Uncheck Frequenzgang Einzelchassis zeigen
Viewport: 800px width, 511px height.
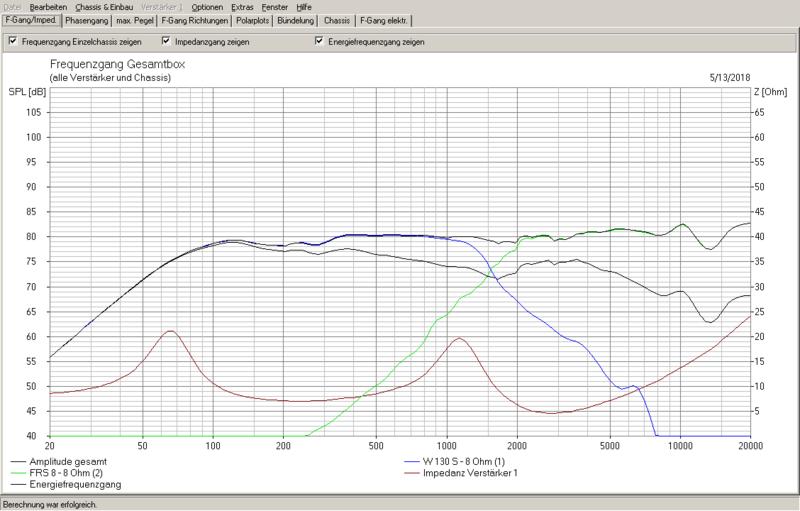(13, 42)
